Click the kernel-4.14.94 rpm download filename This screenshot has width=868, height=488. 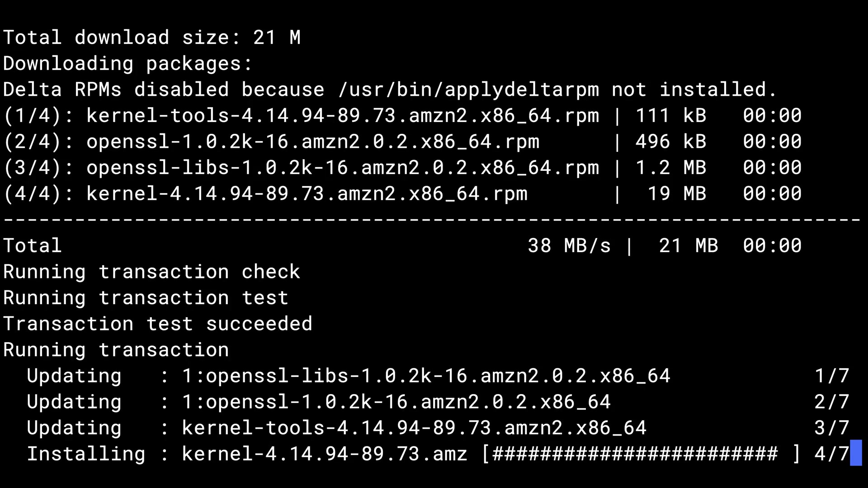coord(307,194)
